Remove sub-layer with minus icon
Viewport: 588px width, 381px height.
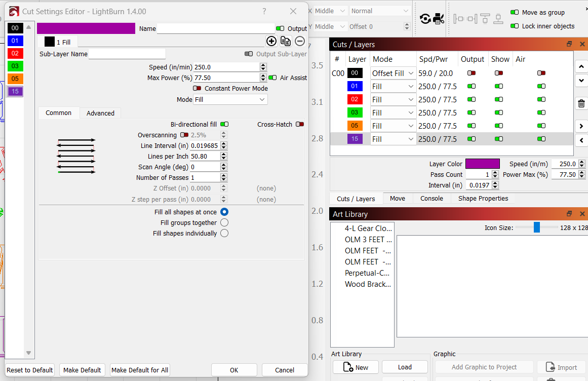[300, 41]
